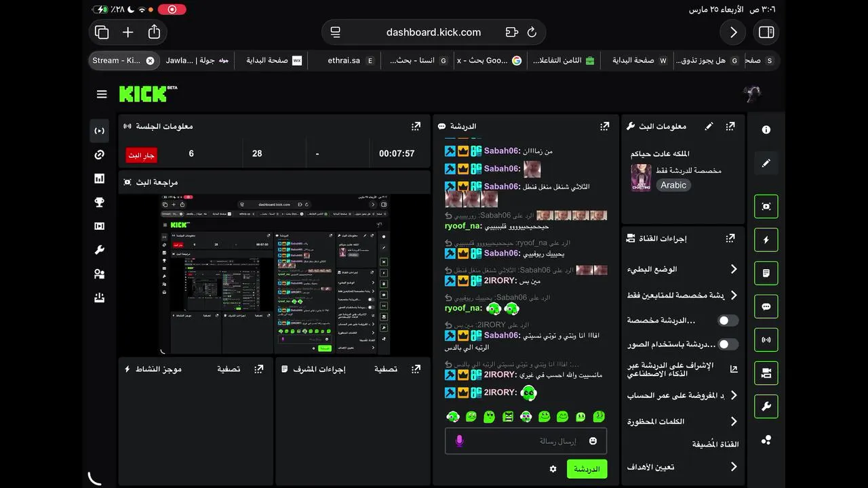Open the browser share button
This screenshot has width=868, height=488.
pos(154,32)
